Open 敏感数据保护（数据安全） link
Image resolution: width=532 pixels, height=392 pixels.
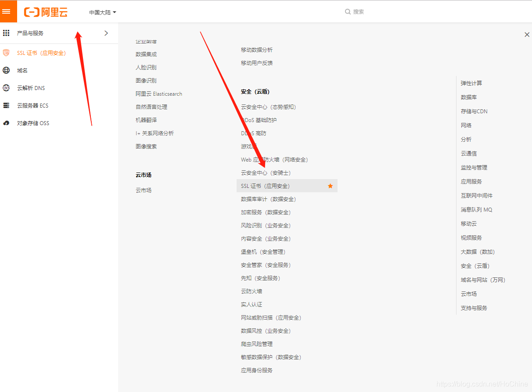click(271, 357)
